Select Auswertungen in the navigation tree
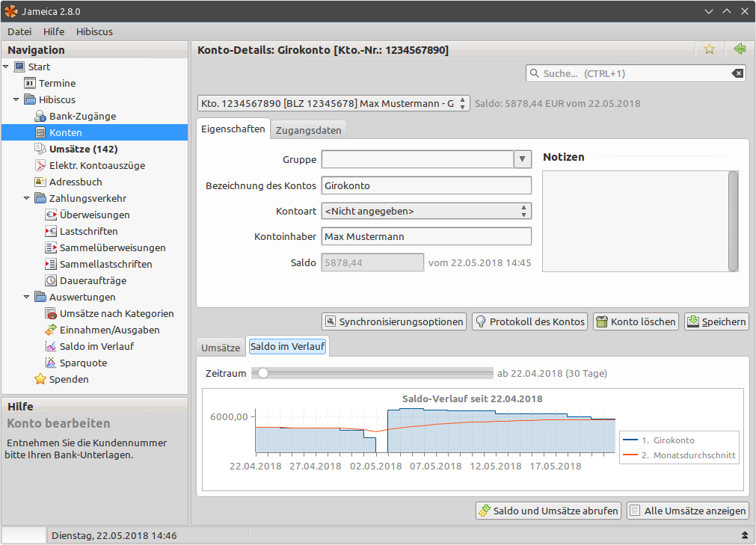 [82, 297]
